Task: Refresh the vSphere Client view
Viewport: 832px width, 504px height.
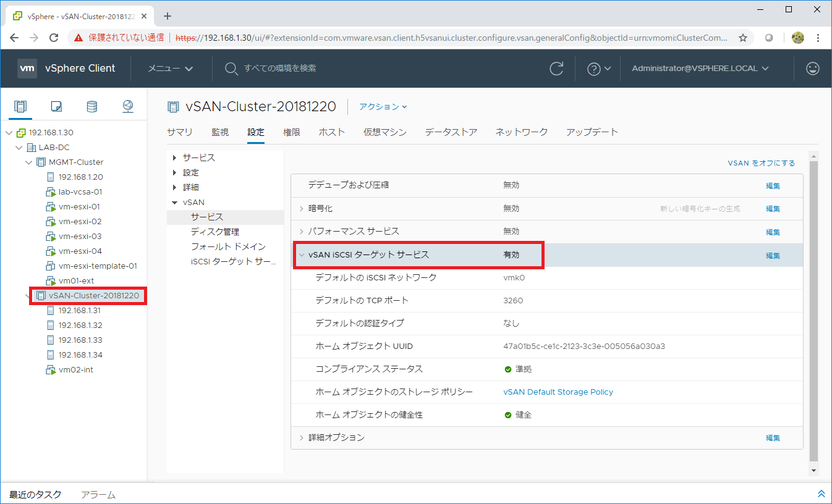Action: [557, 69]
